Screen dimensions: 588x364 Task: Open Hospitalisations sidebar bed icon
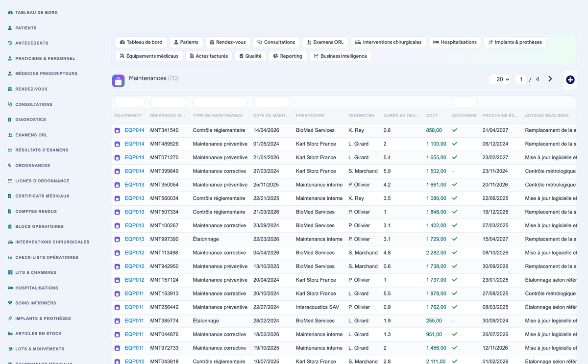point(10,288)
